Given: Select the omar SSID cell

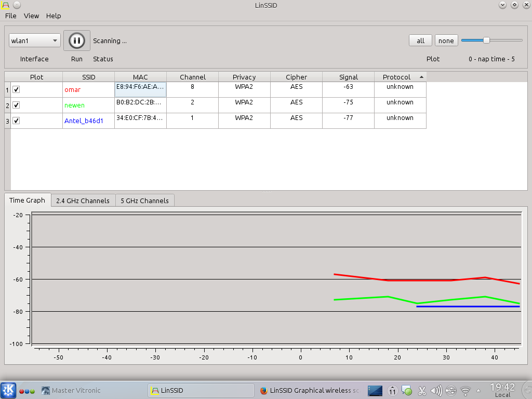Looking at the screenshot, I should [x=88, y=89].
